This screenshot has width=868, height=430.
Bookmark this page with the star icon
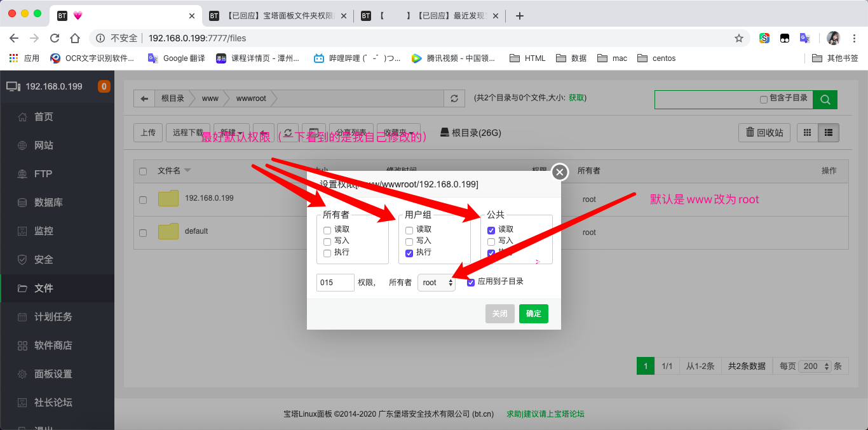click(739, 38)
